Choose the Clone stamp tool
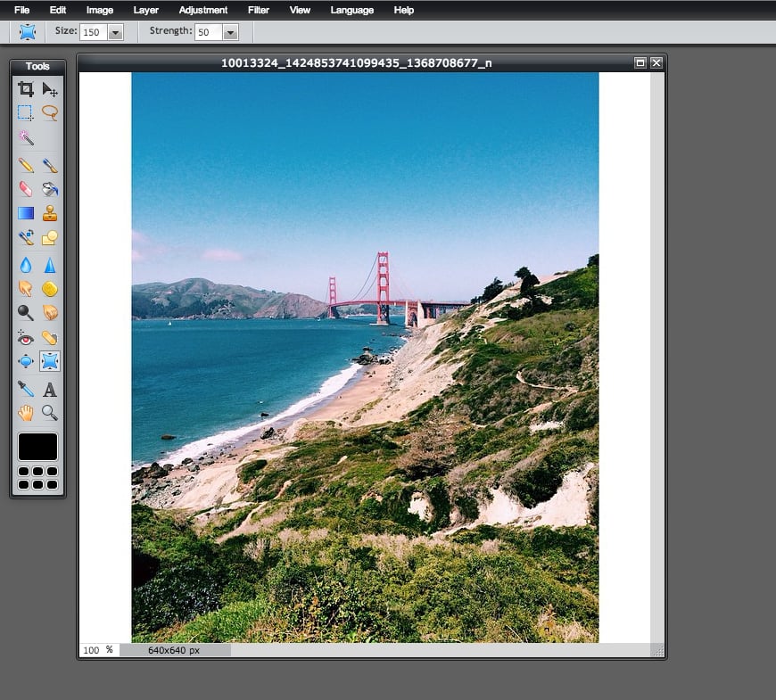The width and height of the screenshot is (776, 700). [x=49, y=213]
